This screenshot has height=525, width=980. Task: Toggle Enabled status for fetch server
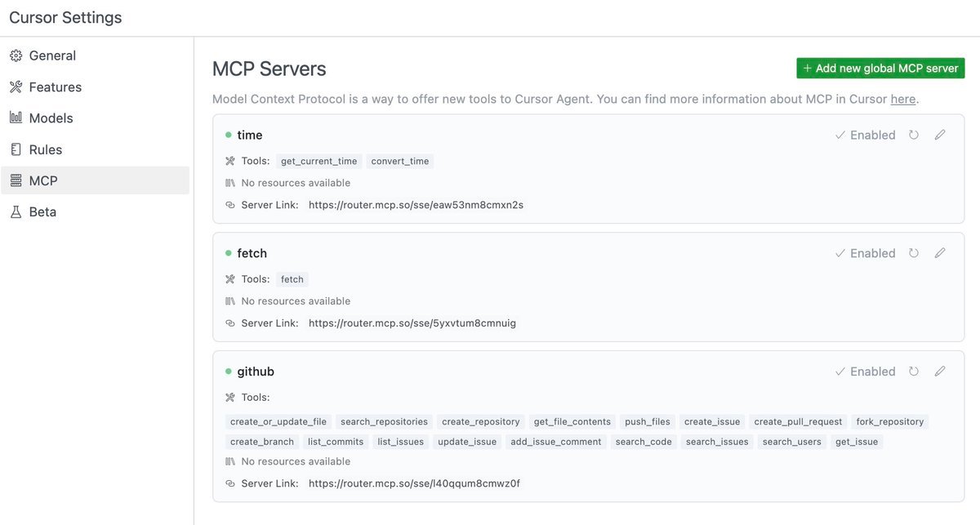coord(865,254)
